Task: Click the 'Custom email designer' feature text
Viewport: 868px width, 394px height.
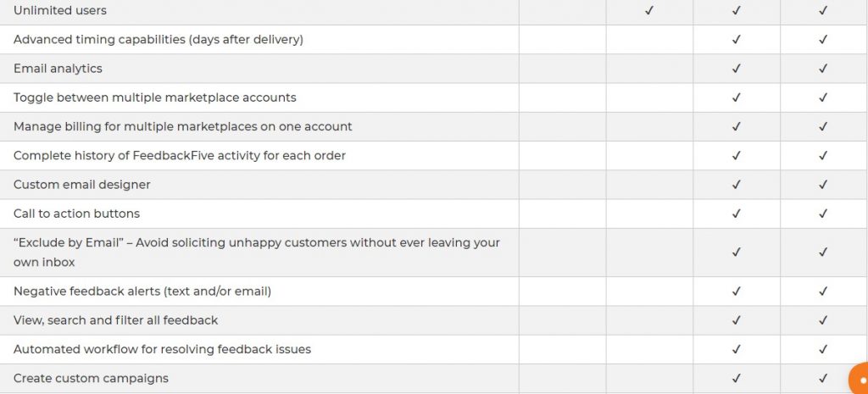Action: (82, 185)
